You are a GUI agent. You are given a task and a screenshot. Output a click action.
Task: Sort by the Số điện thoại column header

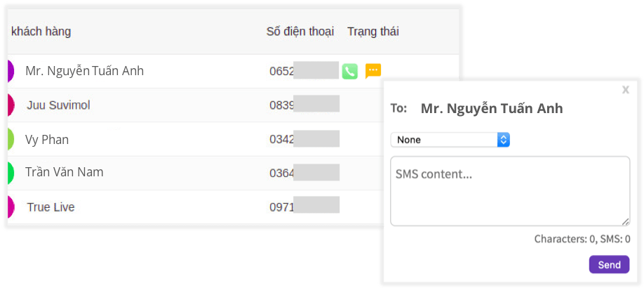300,32
